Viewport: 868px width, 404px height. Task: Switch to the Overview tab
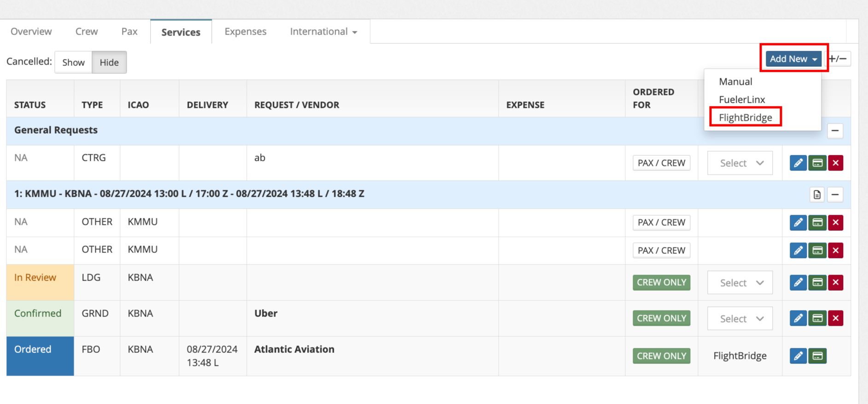[31, 31]
